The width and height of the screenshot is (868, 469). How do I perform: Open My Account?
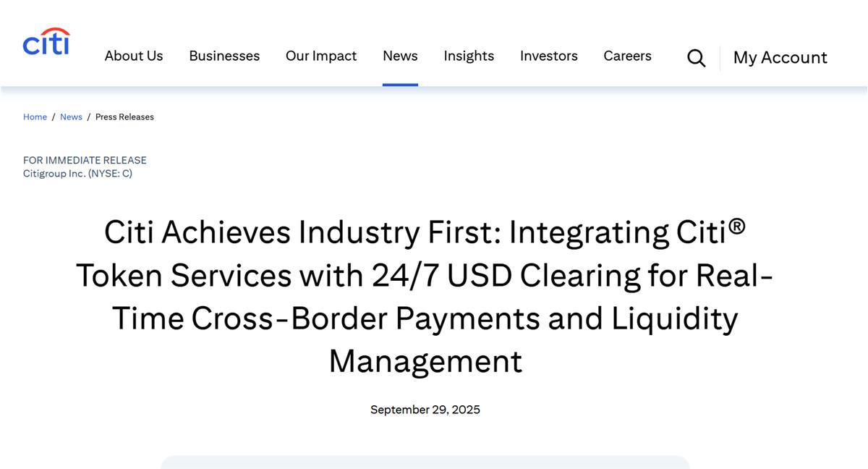(x=780, y=58)
